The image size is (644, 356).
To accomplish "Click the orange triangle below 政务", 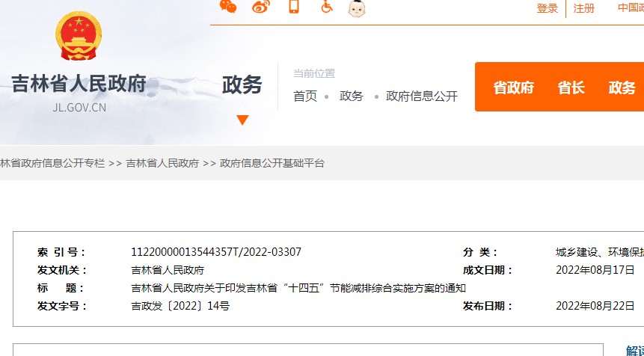I will (243, 120).
